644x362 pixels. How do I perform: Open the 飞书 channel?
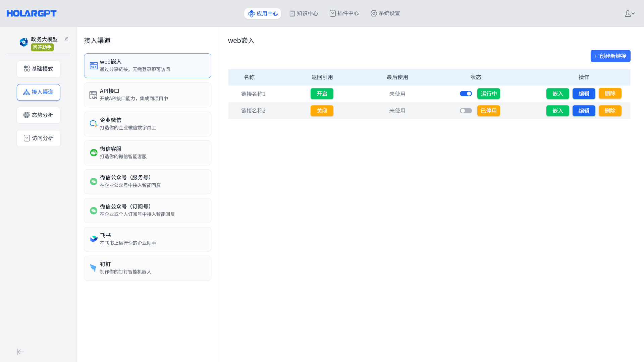[x=148, y=239]
